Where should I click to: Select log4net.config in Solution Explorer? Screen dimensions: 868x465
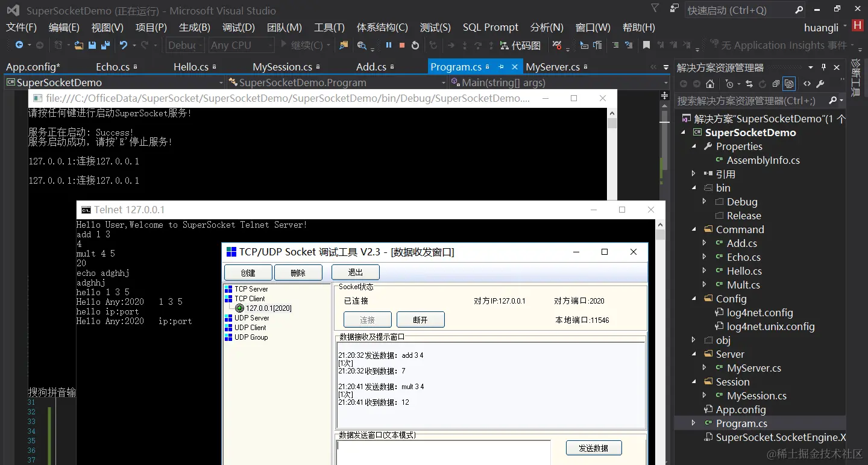coord(759,313)
